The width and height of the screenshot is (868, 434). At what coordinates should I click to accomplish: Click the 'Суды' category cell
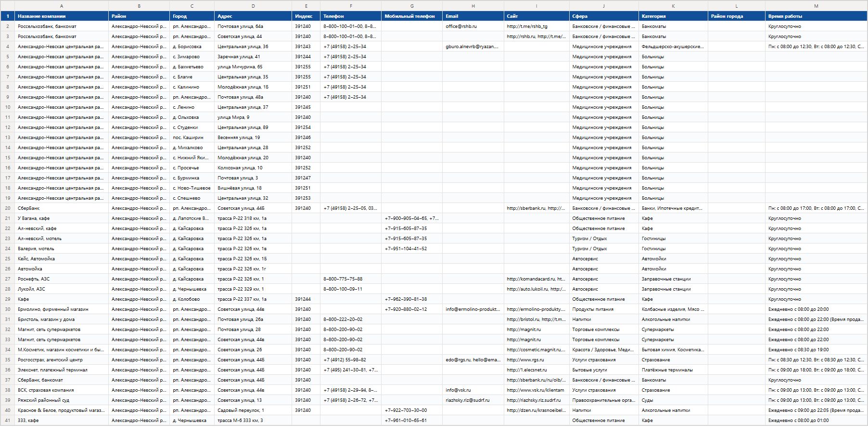pyautogui.click(x=673, y=400)
